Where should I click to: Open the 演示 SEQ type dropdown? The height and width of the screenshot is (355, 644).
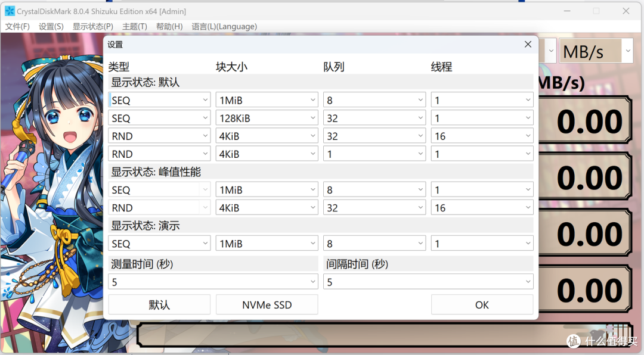[x=159, y=244]
